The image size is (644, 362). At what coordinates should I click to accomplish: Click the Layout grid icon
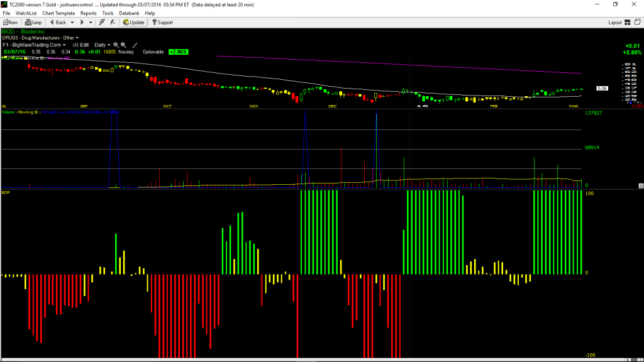(x=628, y=23)
